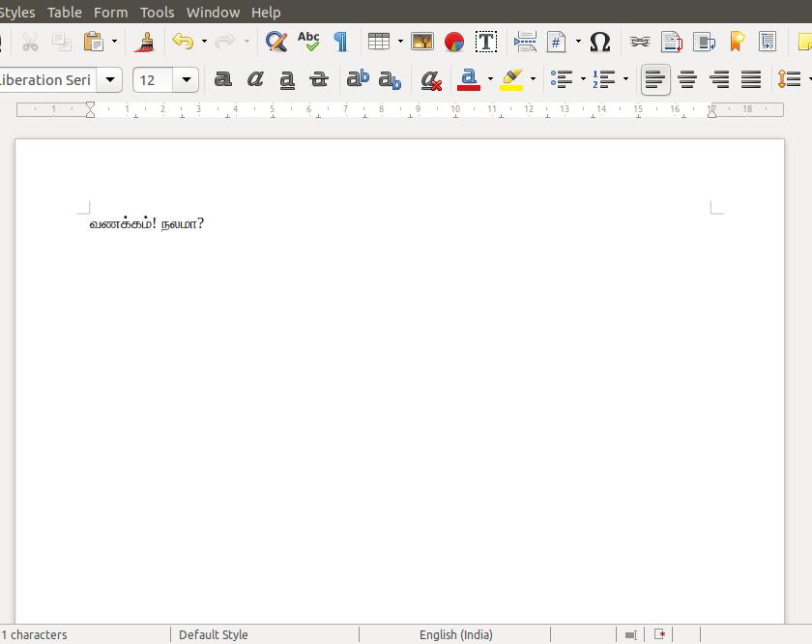
Task: Click the Clear Direct Formatting icon
Action: pyautogui.click(x=431, y=80)
